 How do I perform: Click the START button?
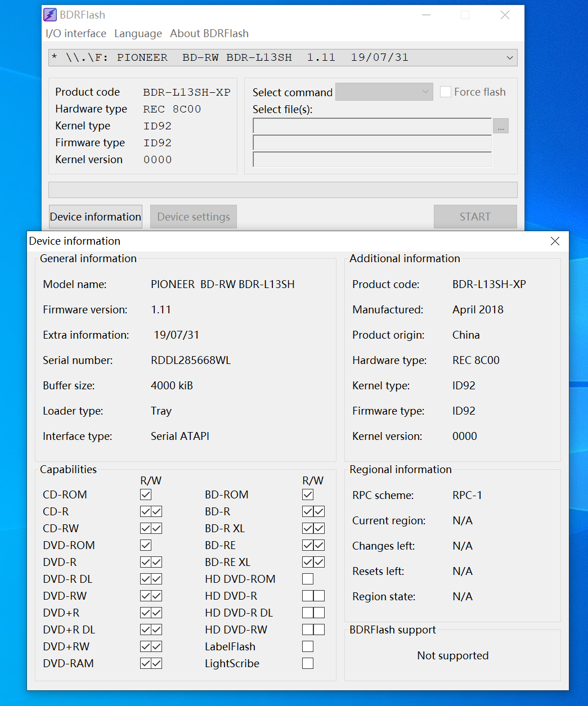point(475,217)
